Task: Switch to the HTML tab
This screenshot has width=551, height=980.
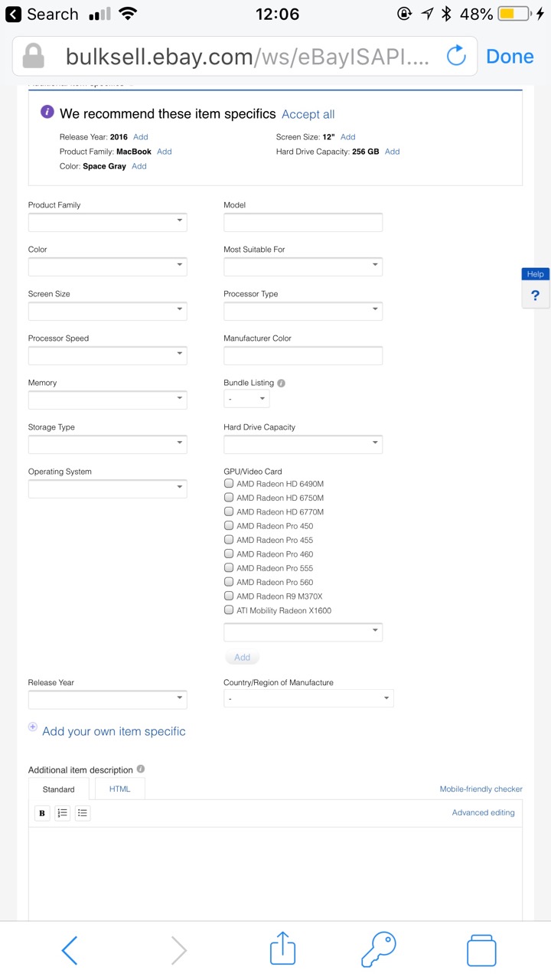Action: (119, 789)
